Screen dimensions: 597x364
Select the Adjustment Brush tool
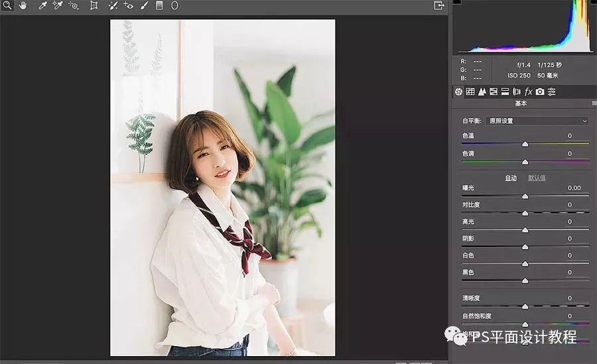coord(144,5)
